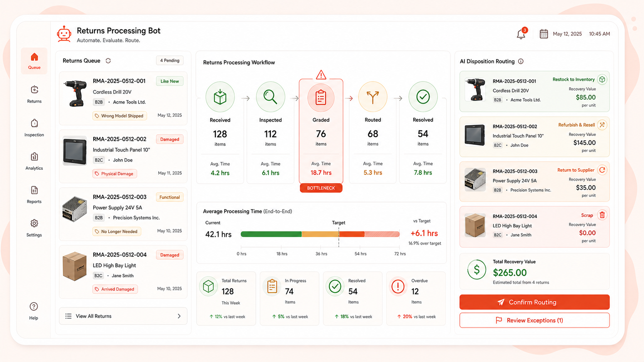Click the No Longer Needed tag

point(117,232)
